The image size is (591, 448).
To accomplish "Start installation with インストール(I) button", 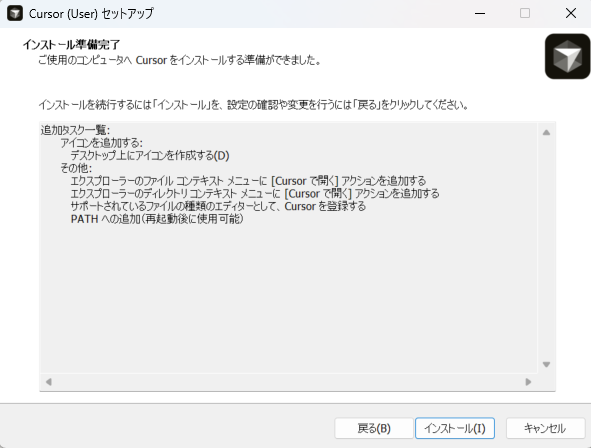I will [455, 428].
